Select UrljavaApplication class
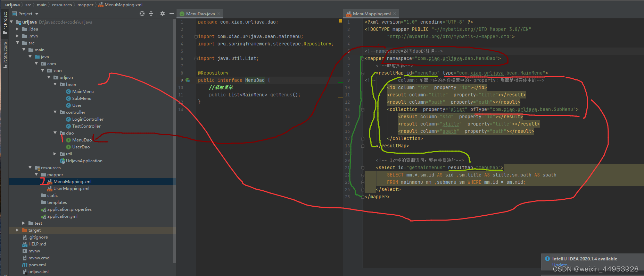The image size is (644, 276). tap(84, 161)
